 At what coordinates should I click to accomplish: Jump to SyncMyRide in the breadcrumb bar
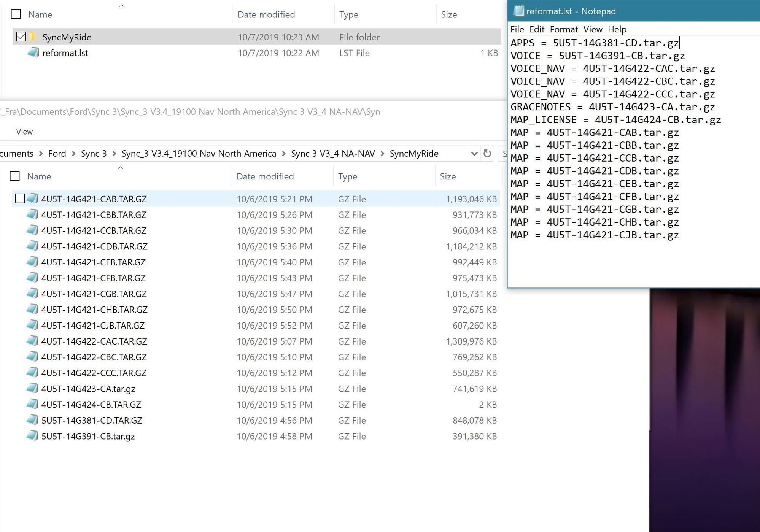pyautogui.click(x=413, y=154)
